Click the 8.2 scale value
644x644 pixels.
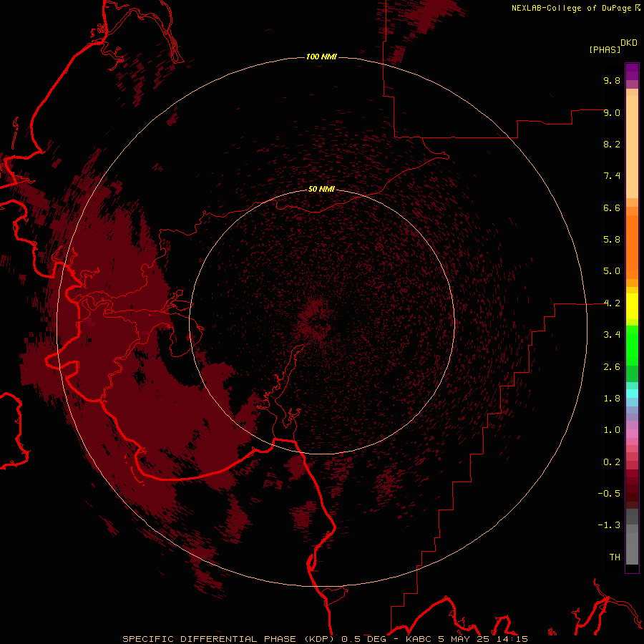point(612,144)
